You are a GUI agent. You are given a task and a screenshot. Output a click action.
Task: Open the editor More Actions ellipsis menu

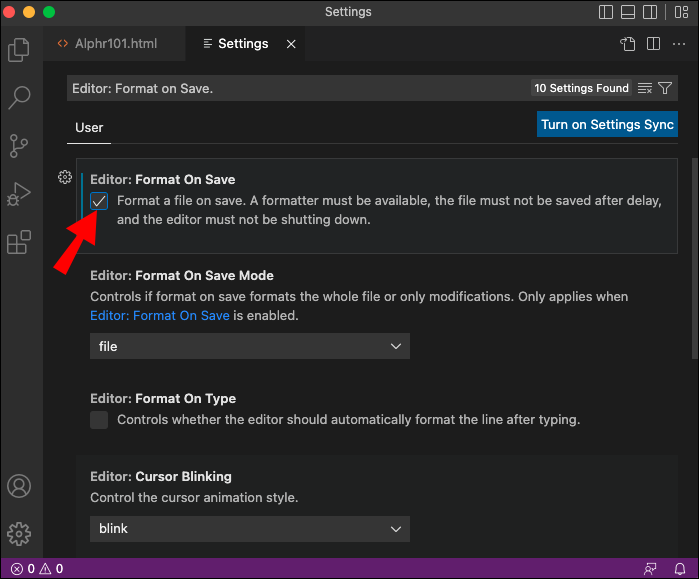[679, 44]
